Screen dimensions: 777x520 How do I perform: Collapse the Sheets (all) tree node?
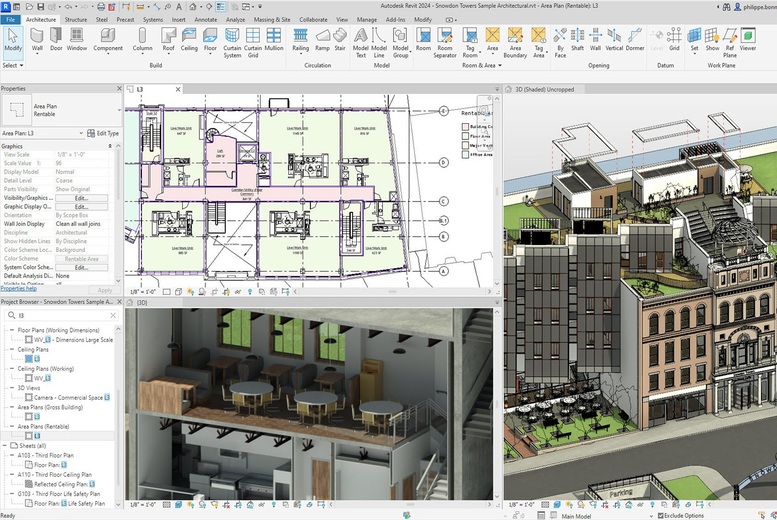(x=4, y=446)
